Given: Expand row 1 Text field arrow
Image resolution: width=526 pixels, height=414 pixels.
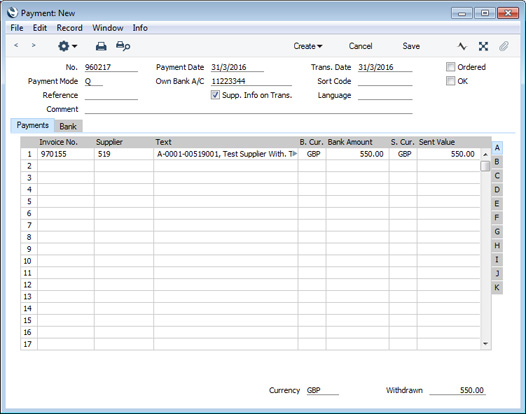Looking at the screenshot, I should [295, 154].
